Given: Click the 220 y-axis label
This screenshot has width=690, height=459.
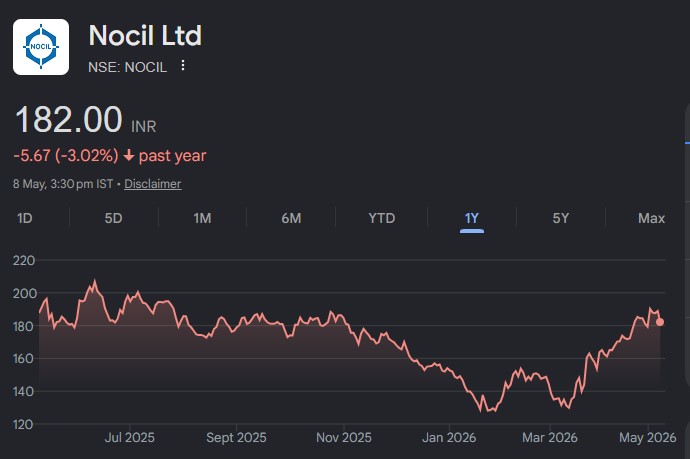Looking at the screenshot, I should coord(24,261).
